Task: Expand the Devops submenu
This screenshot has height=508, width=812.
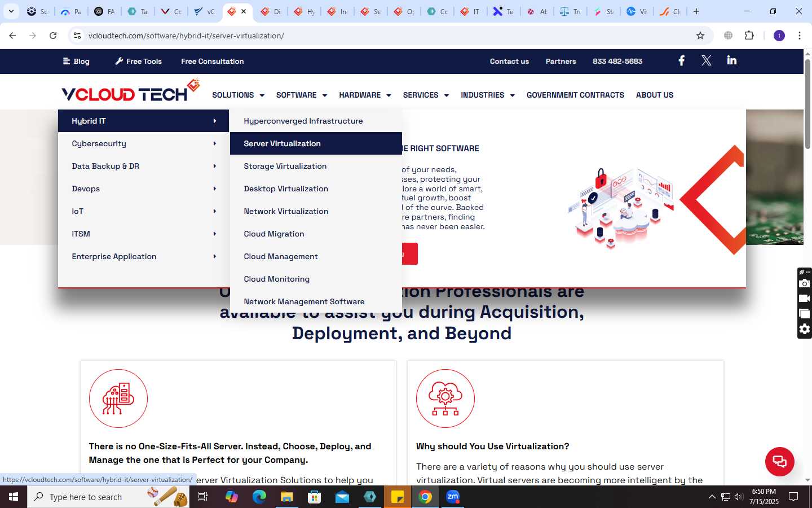Action: coord(143,189)
